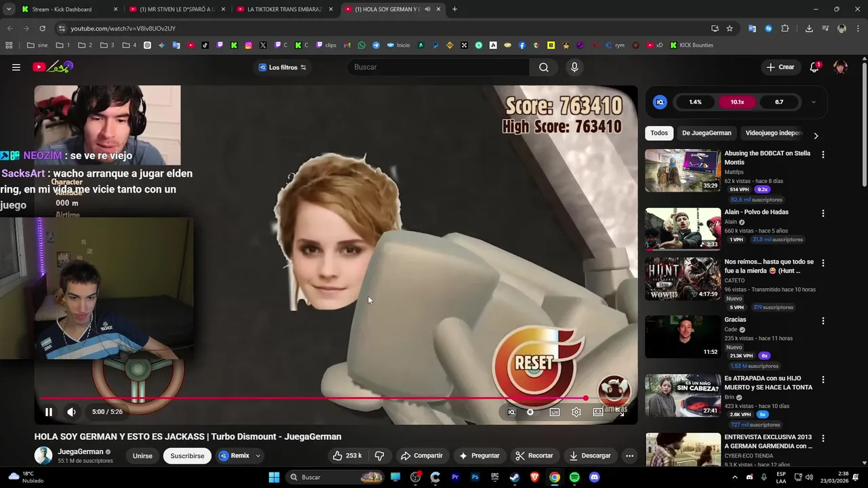Click the Descargar download button
Image resolution: width=868 pixels, height=488 pixels.
590,455
